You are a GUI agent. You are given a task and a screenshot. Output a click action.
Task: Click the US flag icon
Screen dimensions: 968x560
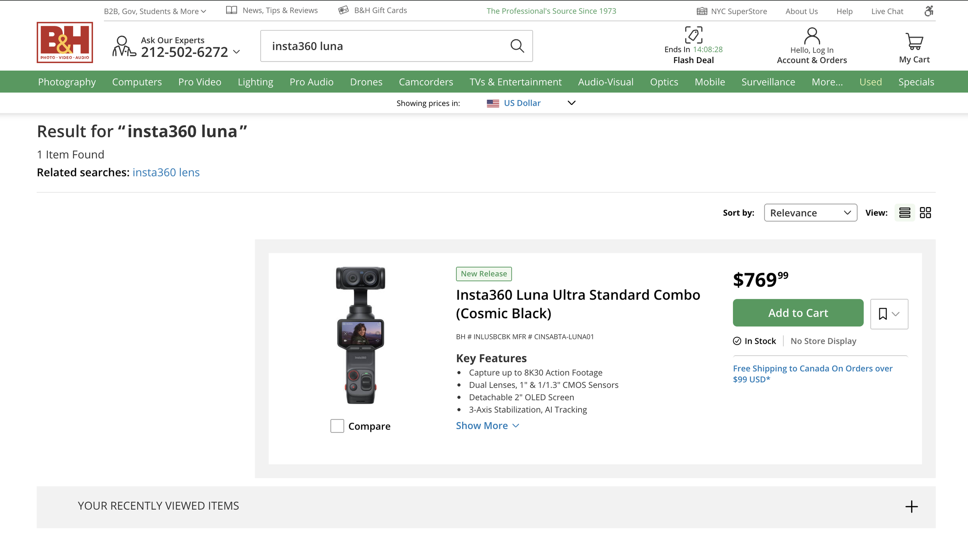pyautogui.click(x=493, y=103)
